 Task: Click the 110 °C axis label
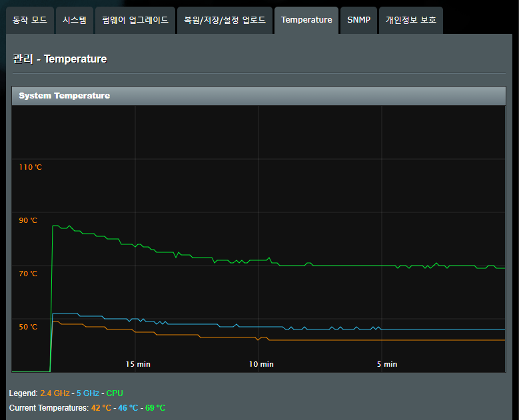31,167
